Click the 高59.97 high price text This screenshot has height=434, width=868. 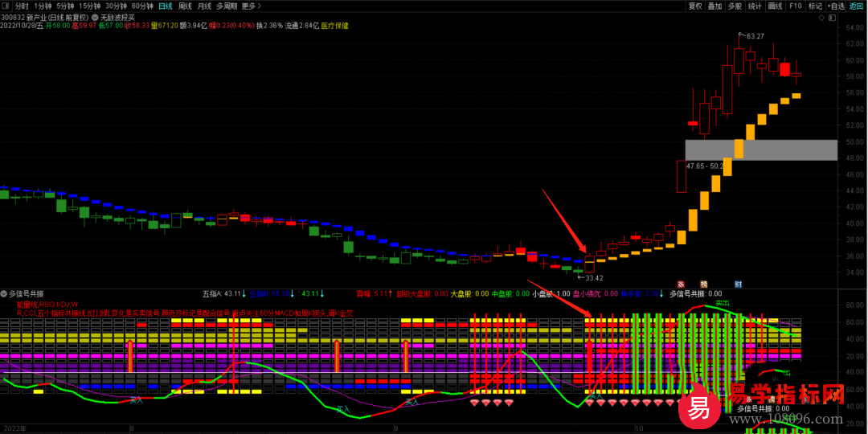point(84,26)
